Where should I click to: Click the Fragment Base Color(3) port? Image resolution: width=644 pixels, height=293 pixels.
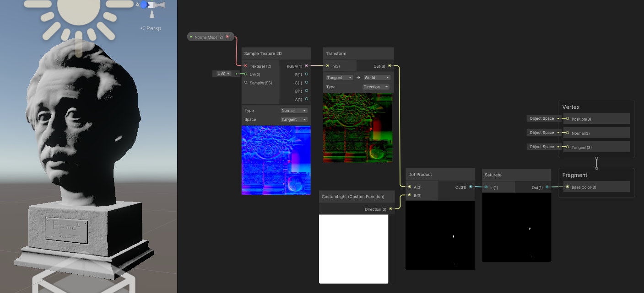click(568, 187)
